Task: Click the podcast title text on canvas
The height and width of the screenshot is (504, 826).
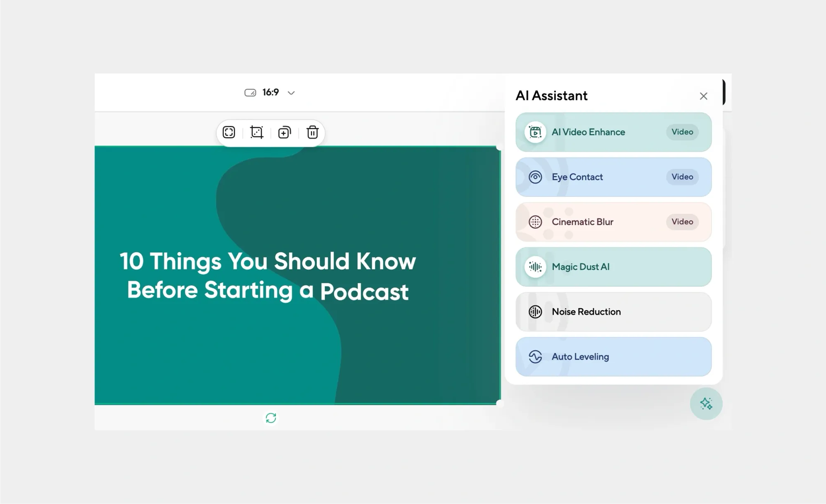Action: point(268,276)
